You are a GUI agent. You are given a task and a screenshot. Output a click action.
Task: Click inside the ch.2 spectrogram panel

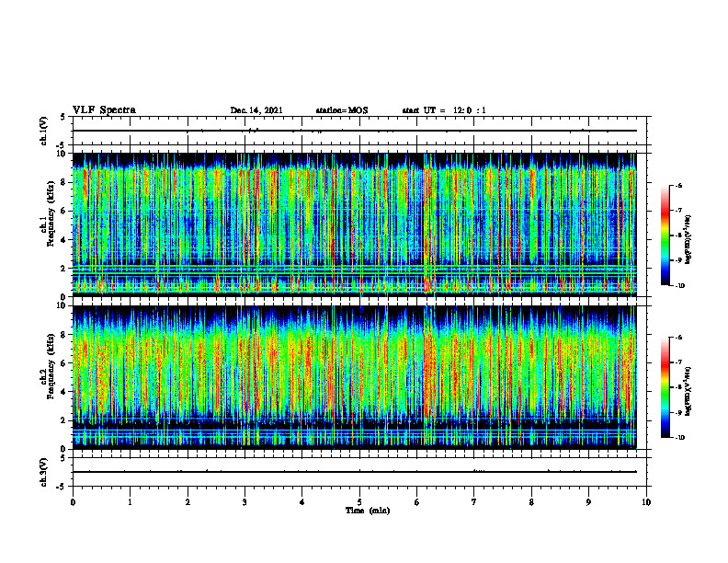click(x=354, y=377)
